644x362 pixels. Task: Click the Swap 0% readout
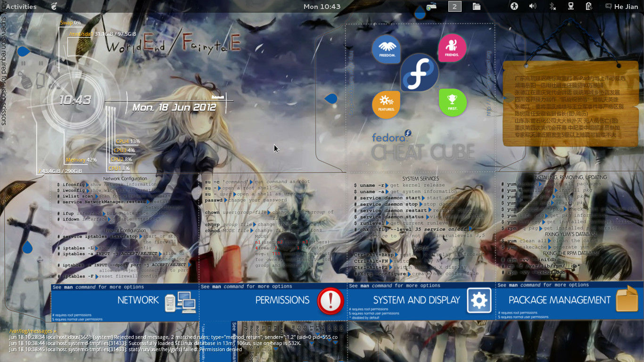click(x=71, y=23)
